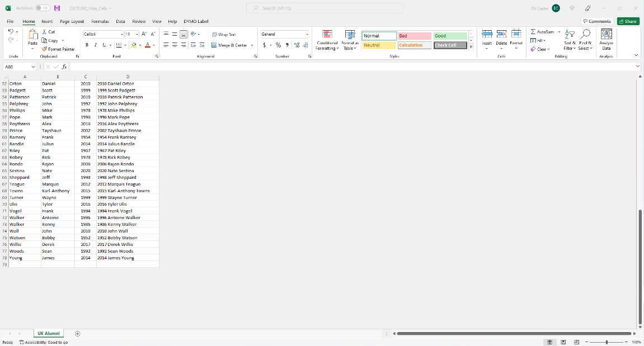Switch to the Insert tab
644x346 pixels.
pyautogui.click(x=47, y=21)
